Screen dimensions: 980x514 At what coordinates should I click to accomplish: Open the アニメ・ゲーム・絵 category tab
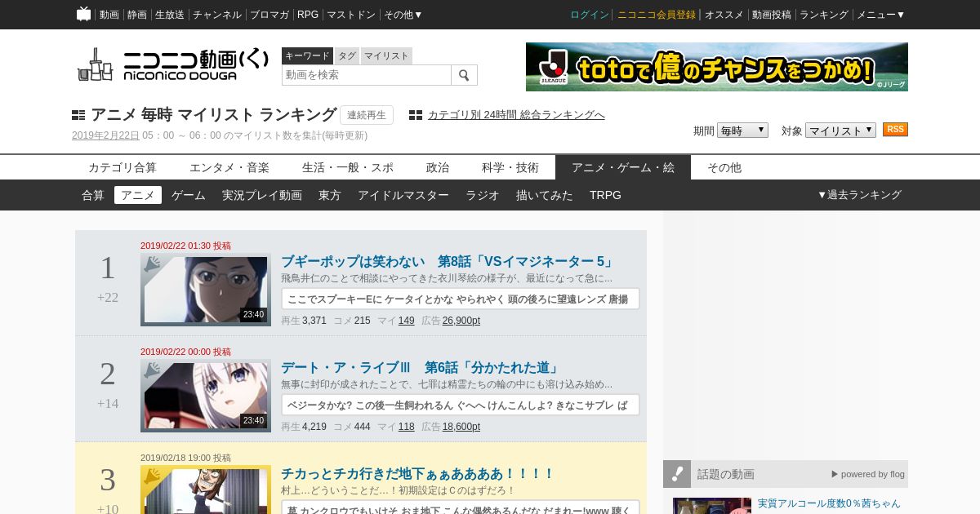click(x=623, y=167)
